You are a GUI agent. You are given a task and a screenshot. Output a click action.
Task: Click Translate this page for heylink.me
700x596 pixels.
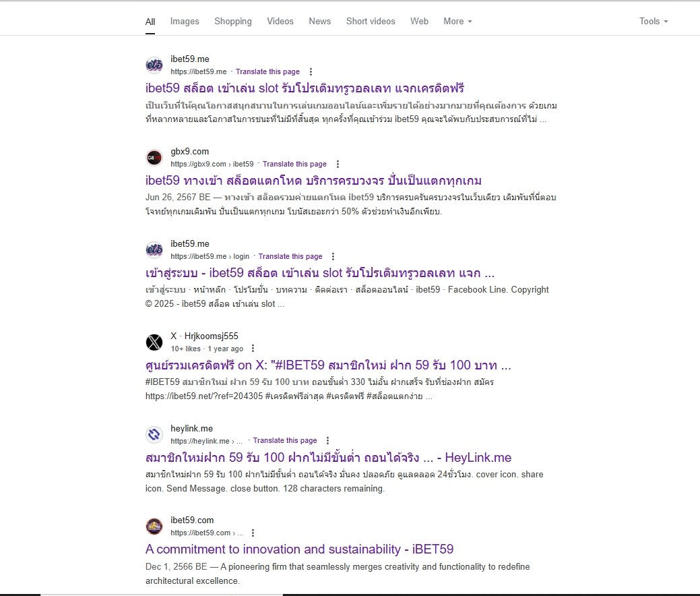point(285,440)
